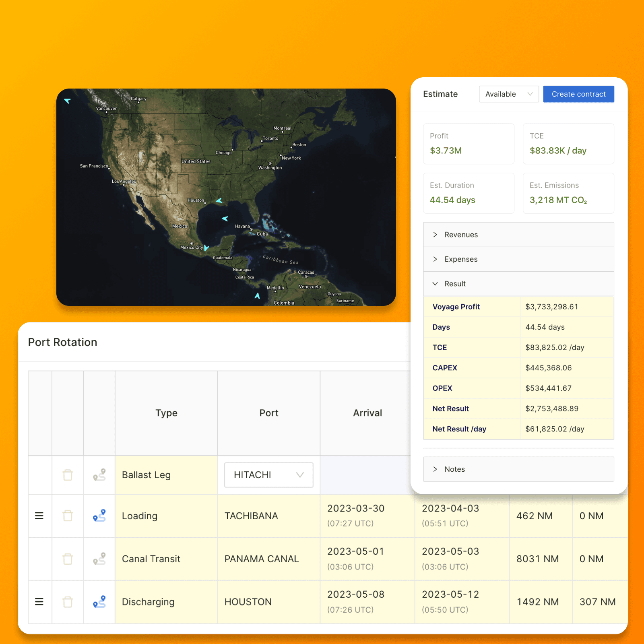
Task: Click the HOUSTON port cell
Action: (269, 602)
